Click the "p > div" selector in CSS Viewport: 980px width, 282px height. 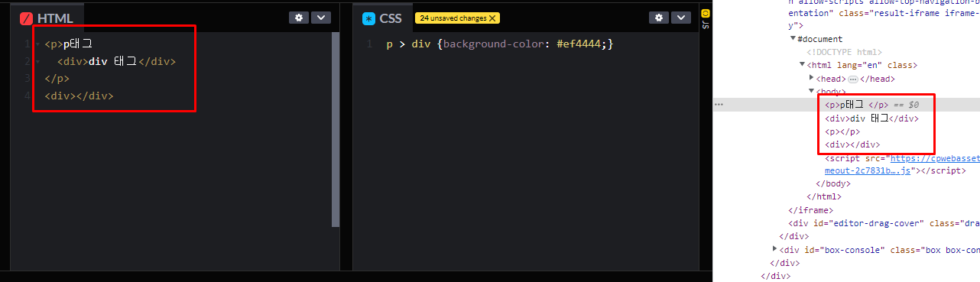[409, 44]
